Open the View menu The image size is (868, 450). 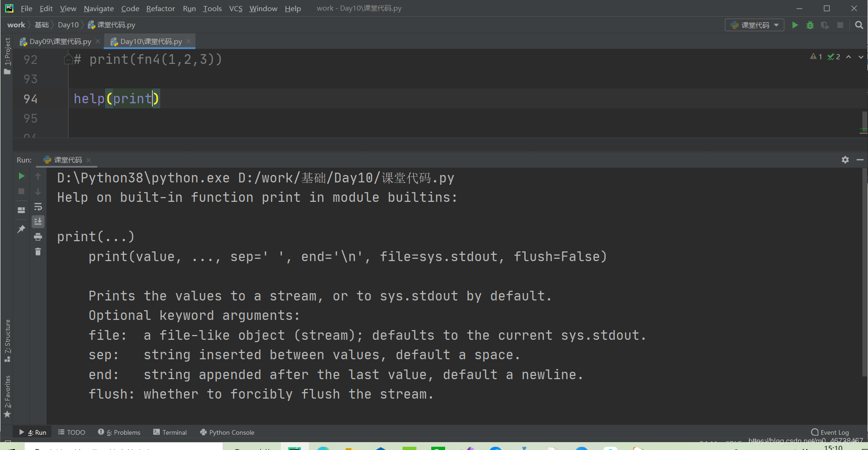tap(68, 8)
